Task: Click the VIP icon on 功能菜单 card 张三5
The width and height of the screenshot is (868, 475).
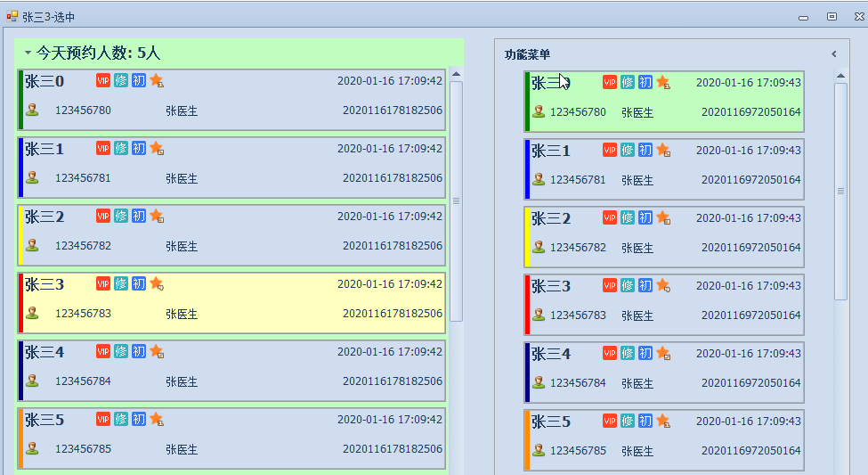Action: (610, 421)
